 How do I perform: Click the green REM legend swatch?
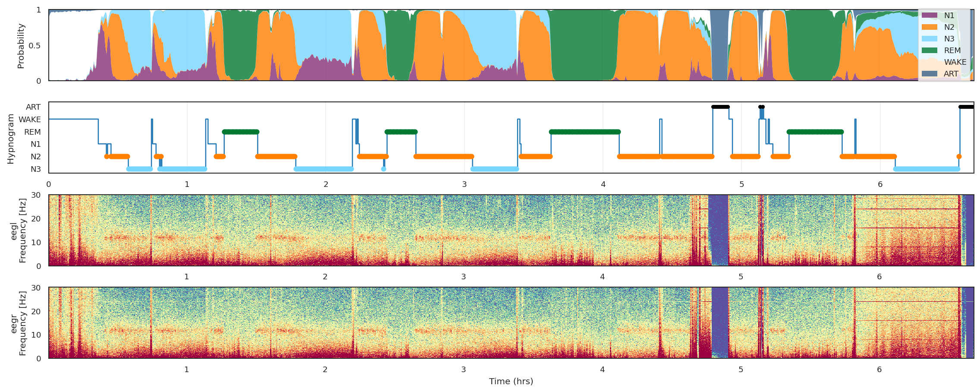tap(930, 51)
